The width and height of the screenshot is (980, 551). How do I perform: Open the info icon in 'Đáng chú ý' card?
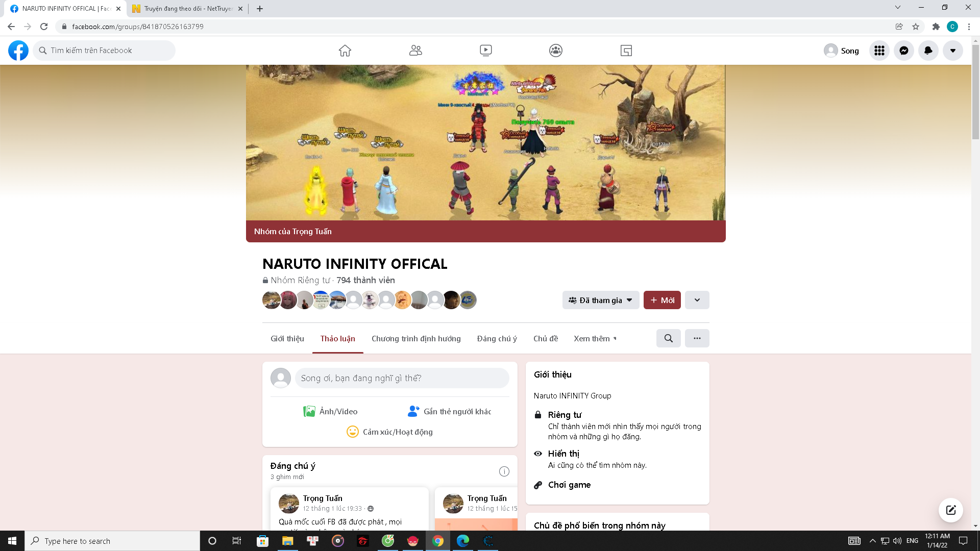click(x=504, y=471)
